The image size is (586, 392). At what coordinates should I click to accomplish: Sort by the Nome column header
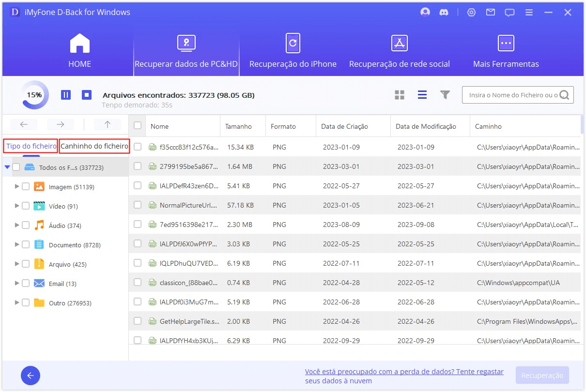pos(183,126)
